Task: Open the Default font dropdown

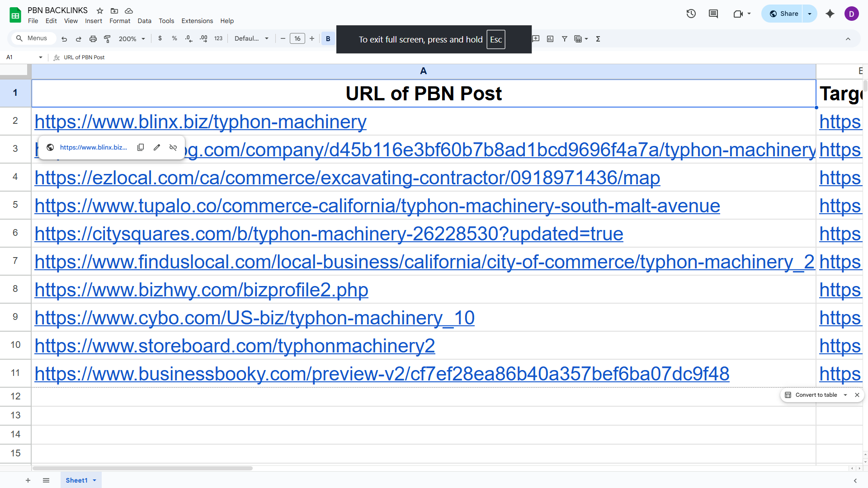Action: (251, 39)
